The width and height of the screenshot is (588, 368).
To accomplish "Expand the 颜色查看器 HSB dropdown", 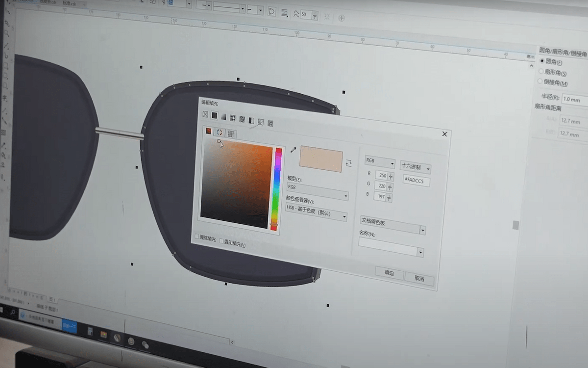I will [x=317, y=214].
